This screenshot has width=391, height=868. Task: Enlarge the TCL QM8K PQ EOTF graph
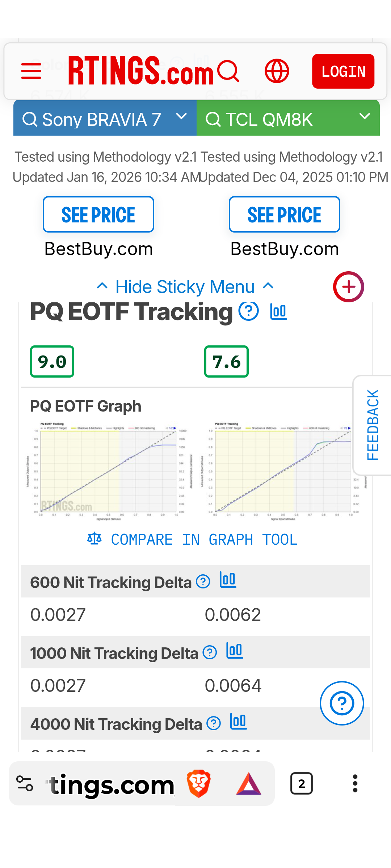282,470
